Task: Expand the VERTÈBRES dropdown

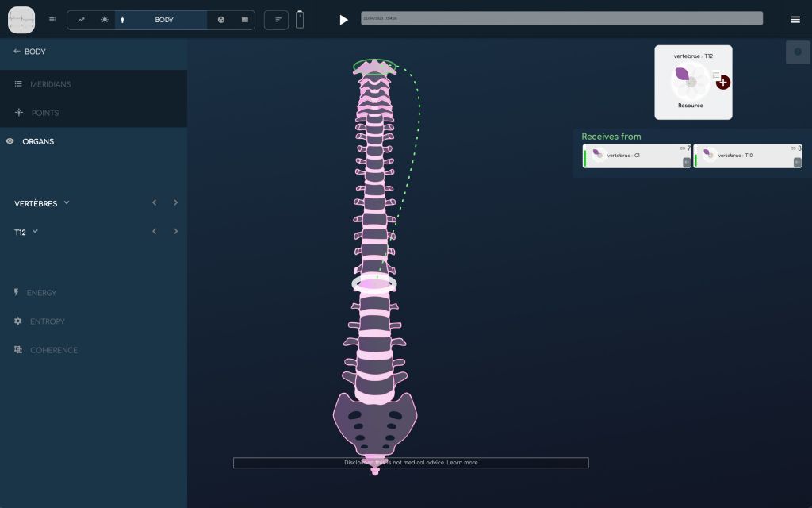Action: coord(67,203)
